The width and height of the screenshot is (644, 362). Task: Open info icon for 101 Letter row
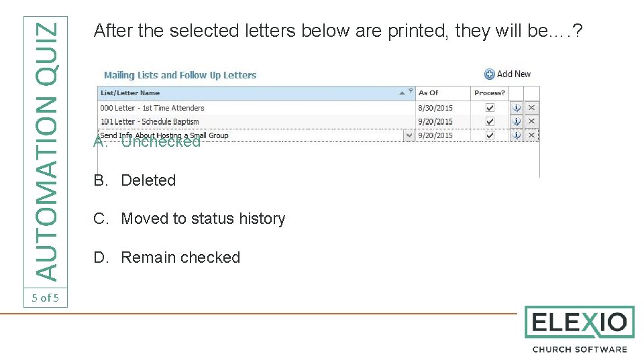click(x=517, y=121)
